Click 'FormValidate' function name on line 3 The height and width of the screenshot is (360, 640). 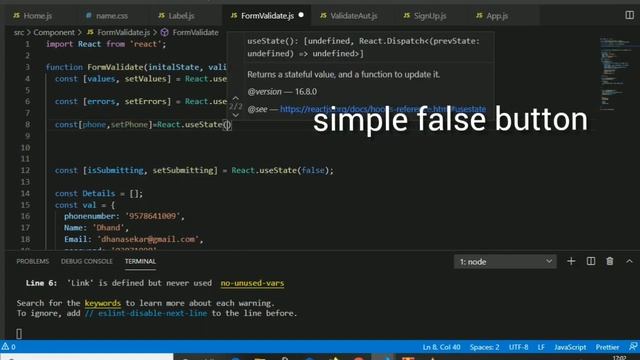tap(115, 67)
